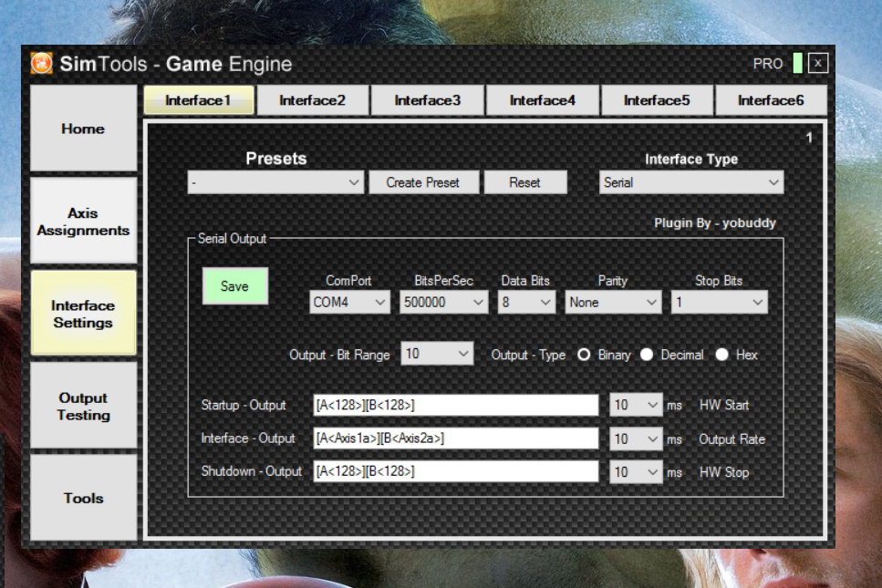Screen dimensions: 882x588
Task: Click the 'Output Rate' label
Action: pos(732,439)
